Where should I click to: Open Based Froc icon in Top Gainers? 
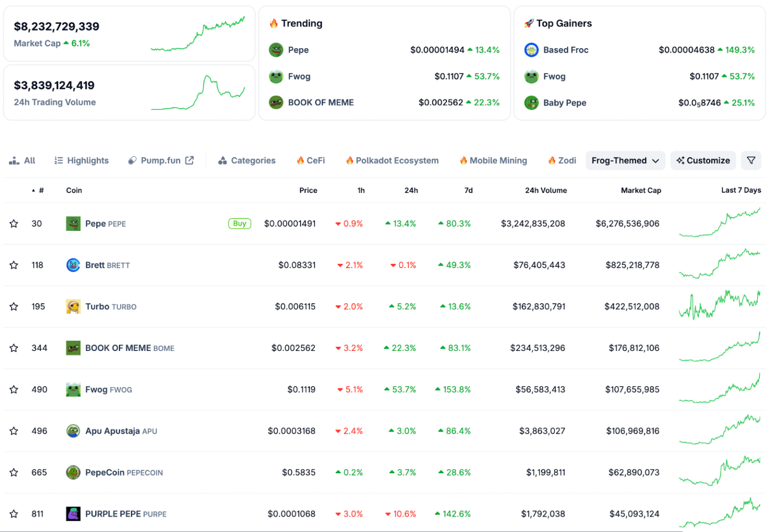click(531, 50)
